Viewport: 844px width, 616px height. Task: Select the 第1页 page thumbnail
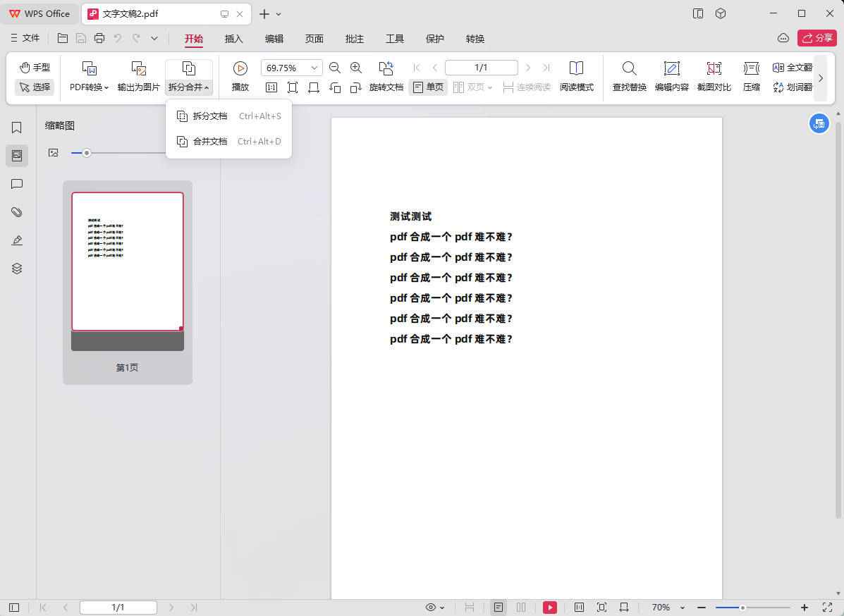(127, 261)
